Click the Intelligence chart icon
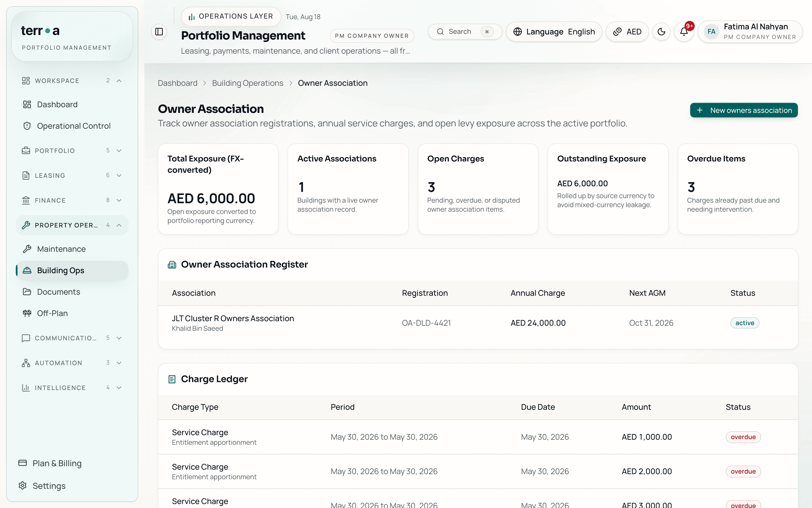The width and height of the screenshot is (812, 508). point(26,388)
